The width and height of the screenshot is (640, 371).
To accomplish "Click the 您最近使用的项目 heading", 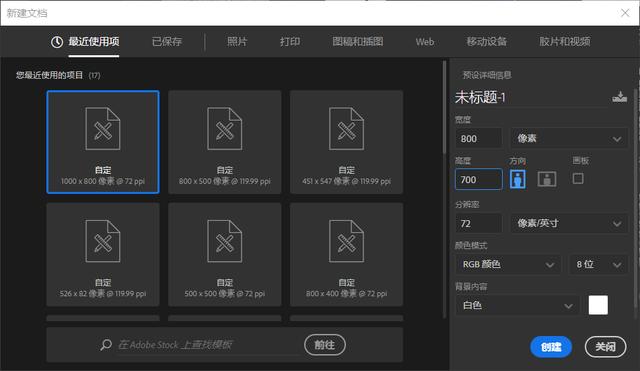I will pyautogui.click(x=49, y=75).
